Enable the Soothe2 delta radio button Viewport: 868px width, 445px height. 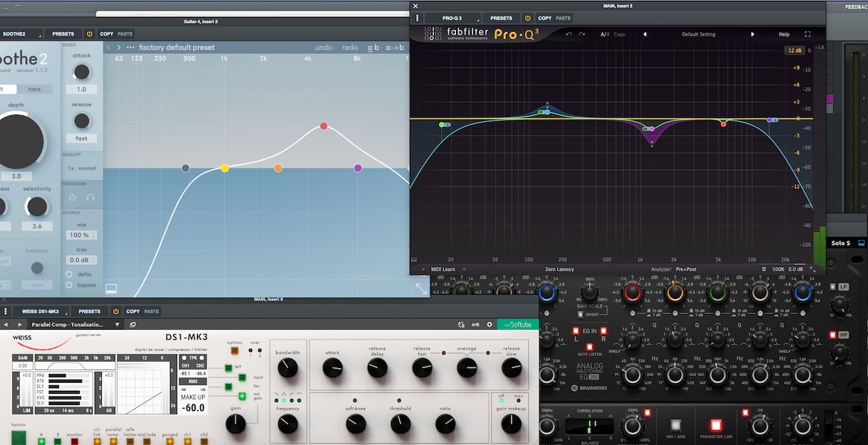pyautogui.click(x=69, y=274)
